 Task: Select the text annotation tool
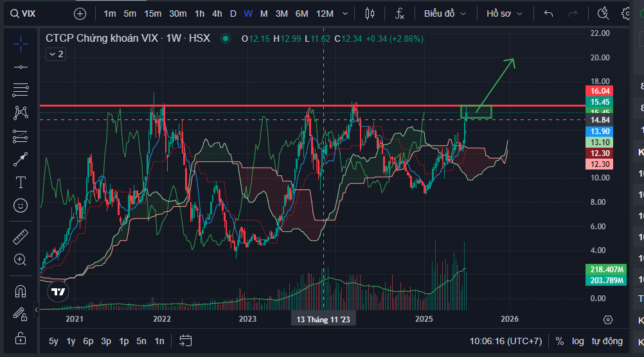(21, 182)
